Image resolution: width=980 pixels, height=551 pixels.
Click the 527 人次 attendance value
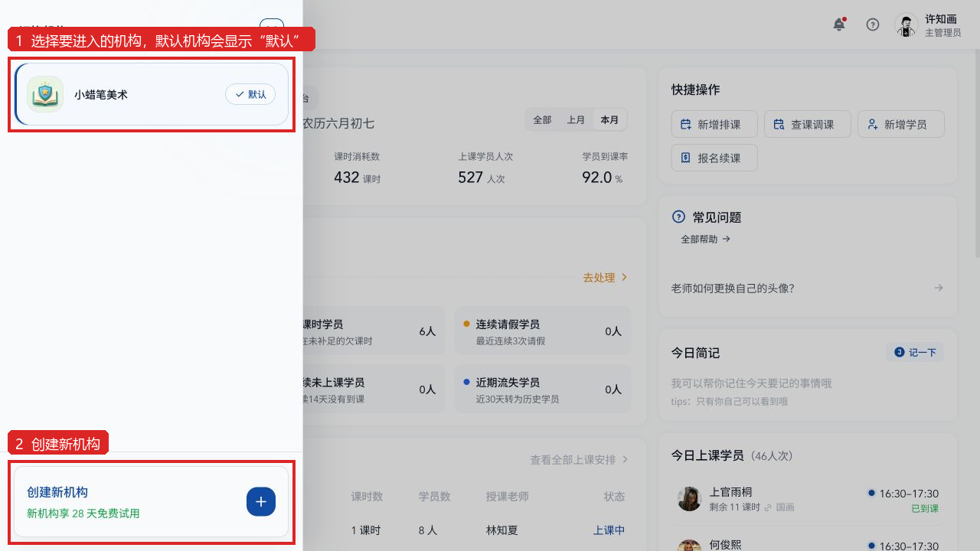coord(482,178)
